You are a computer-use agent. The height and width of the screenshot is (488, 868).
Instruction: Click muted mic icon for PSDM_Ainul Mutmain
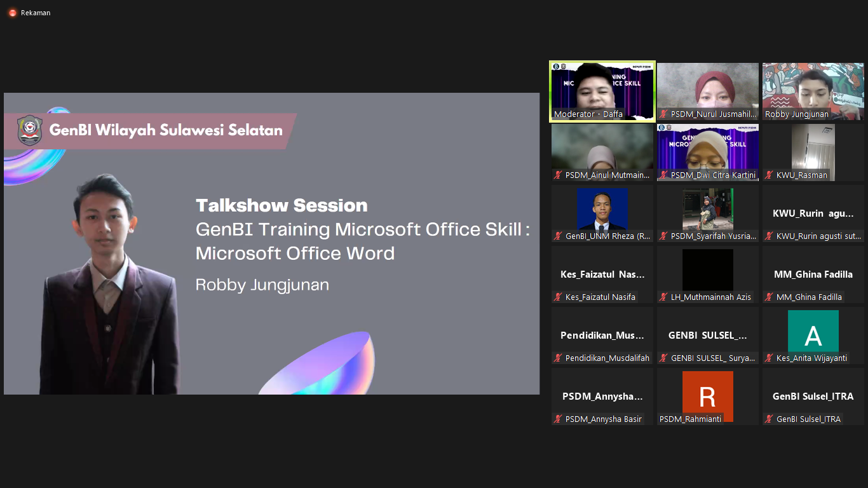pos(558,175)
